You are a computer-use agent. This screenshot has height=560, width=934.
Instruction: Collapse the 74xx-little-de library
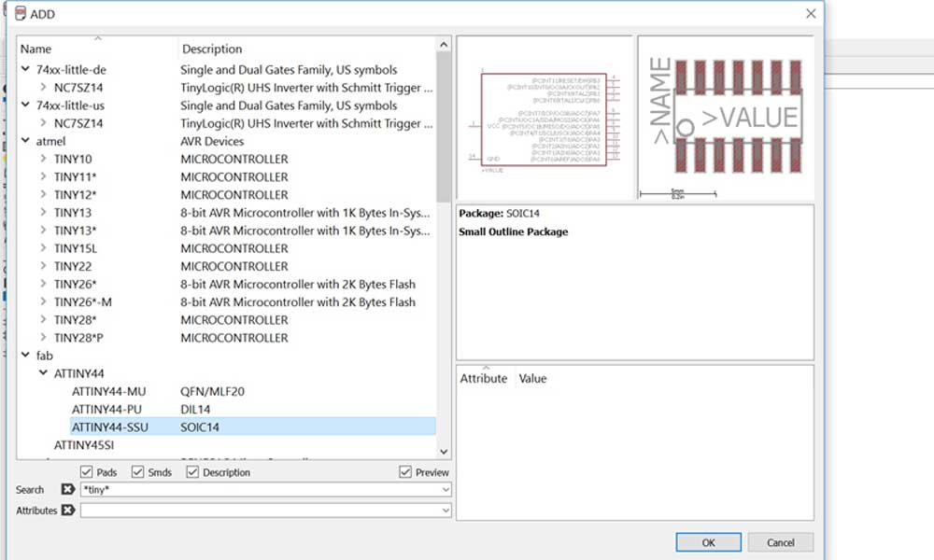(x=25, y=69)
